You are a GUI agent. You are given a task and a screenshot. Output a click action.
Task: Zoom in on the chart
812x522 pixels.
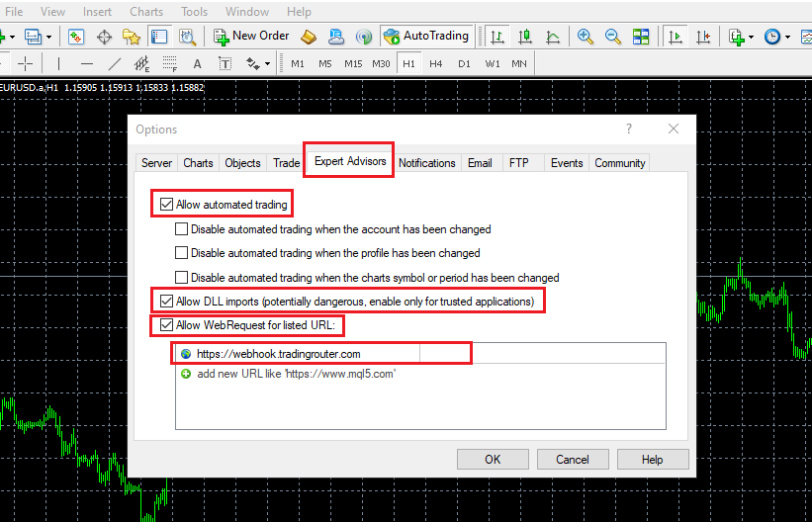pos(586,37)
